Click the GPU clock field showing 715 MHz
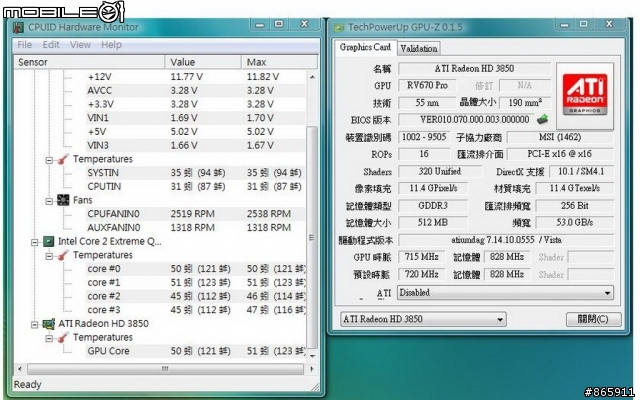Image resolution: width=640 pixels, height=400 pixels. click(x=422, y=257)
